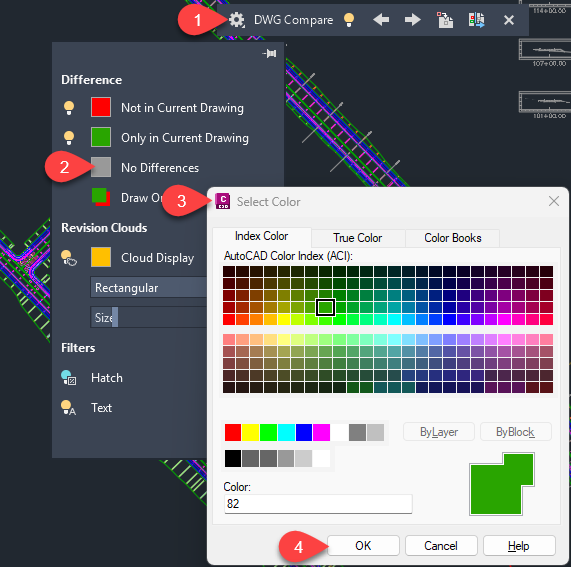Go to previous difference arrow
Screen dimensions: 571x567
(381, 20)
